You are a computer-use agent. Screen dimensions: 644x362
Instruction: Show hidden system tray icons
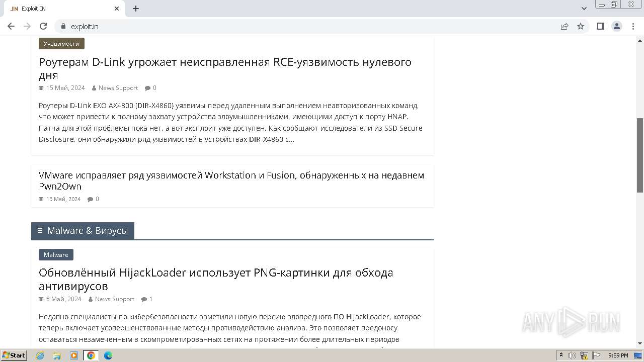click(x=561, y=355)
